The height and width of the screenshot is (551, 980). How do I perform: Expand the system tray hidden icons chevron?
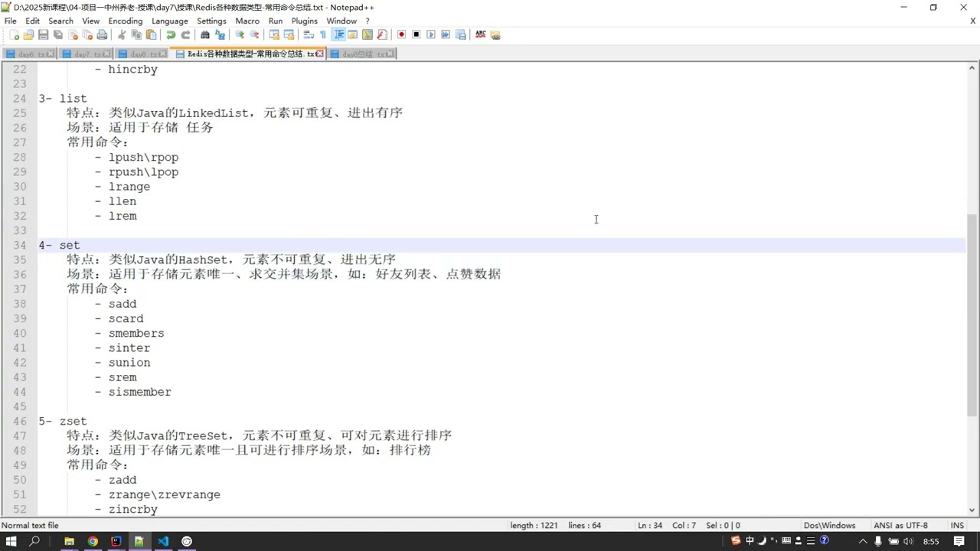(864, 541)
